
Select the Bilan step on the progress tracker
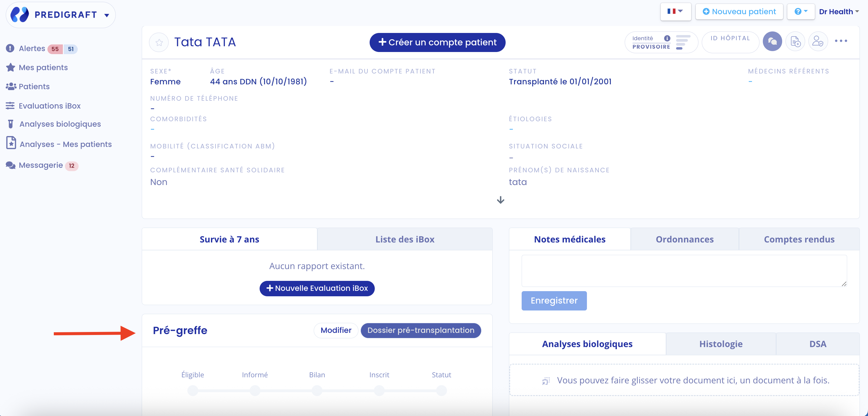(x=317, y=390)
